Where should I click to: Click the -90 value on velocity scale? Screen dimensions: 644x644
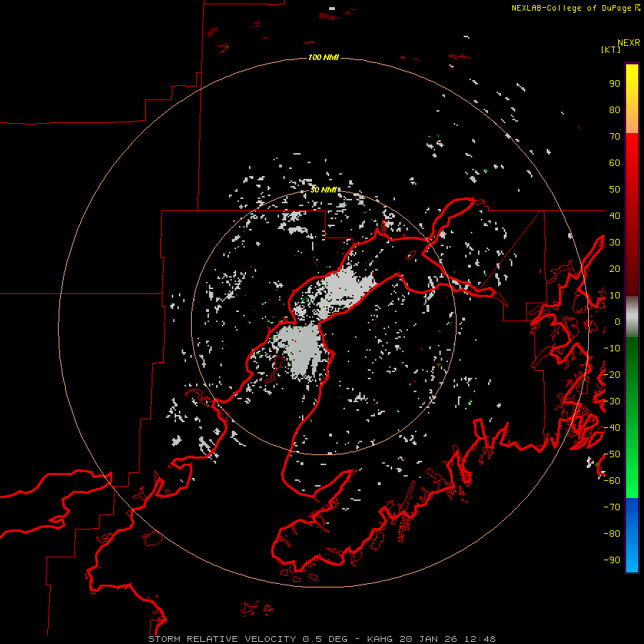tap(612, 560)
